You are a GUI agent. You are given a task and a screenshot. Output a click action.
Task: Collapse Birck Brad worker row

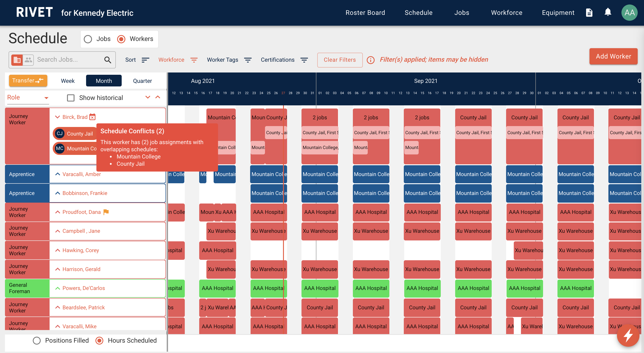57,117
